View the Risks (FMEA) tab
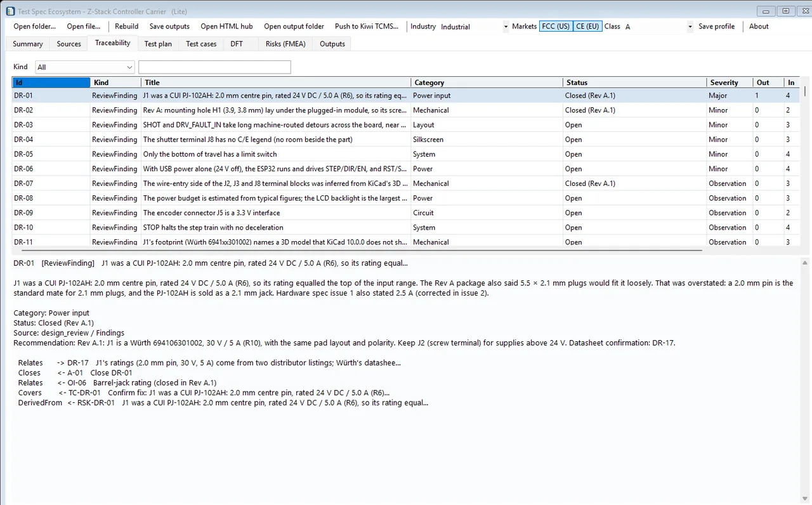 (x=286, y=44)
